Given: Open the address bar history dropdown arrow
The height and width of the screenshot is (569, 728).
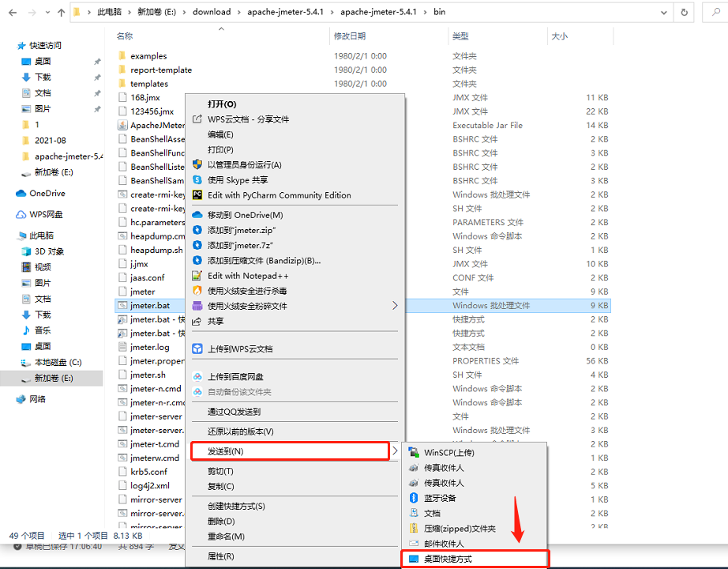Looking at the screenshot, I should [666, 13].
